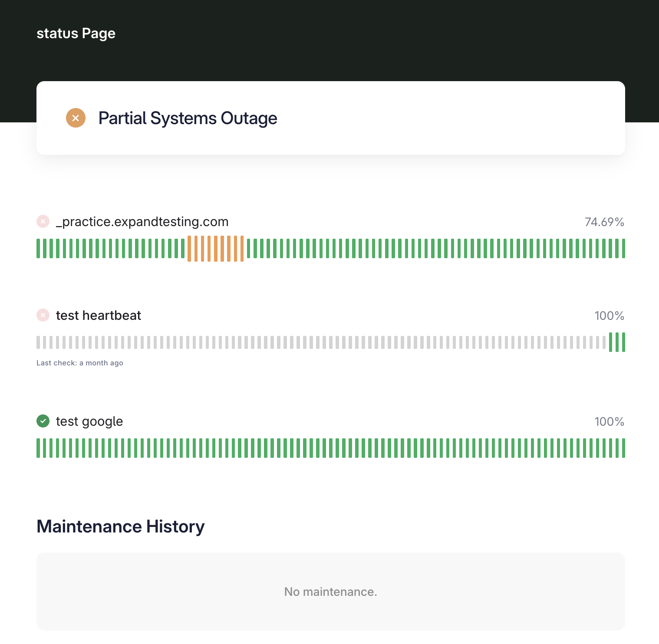This screenshot has width=659, height=644.
Task: Select the test heartbeat monitor name
Action: point(99,315)
